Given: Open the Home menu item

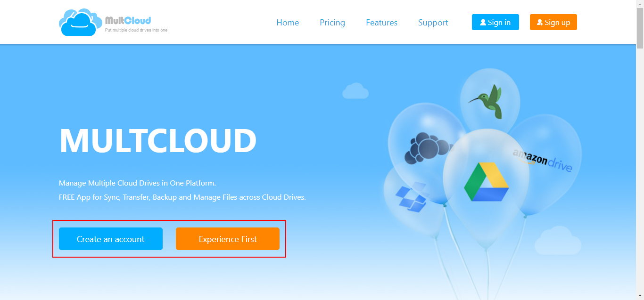Looking at the screenshot, I should [x=288, y=23].
